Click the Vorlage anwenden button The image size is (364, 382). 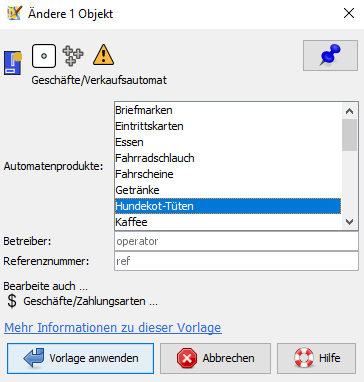[x=80, y=358]
